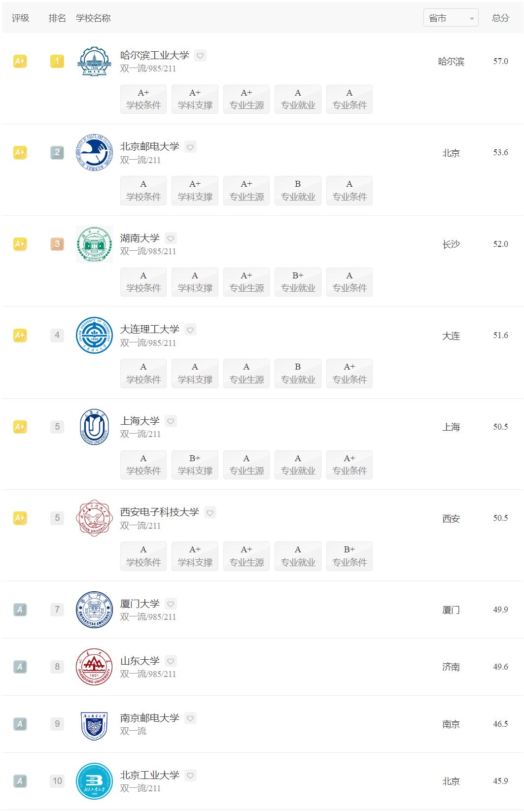Image resolution: width=524 pixels, height=812 pixels.
Task: Click the yellow A+ rating badge for 上海大学
Action: 20,427
